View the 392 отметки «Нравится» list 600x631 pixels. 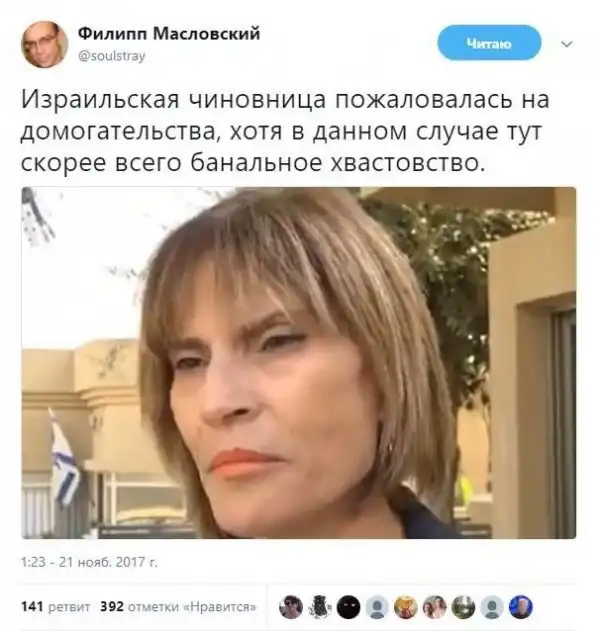coord(178,606)
